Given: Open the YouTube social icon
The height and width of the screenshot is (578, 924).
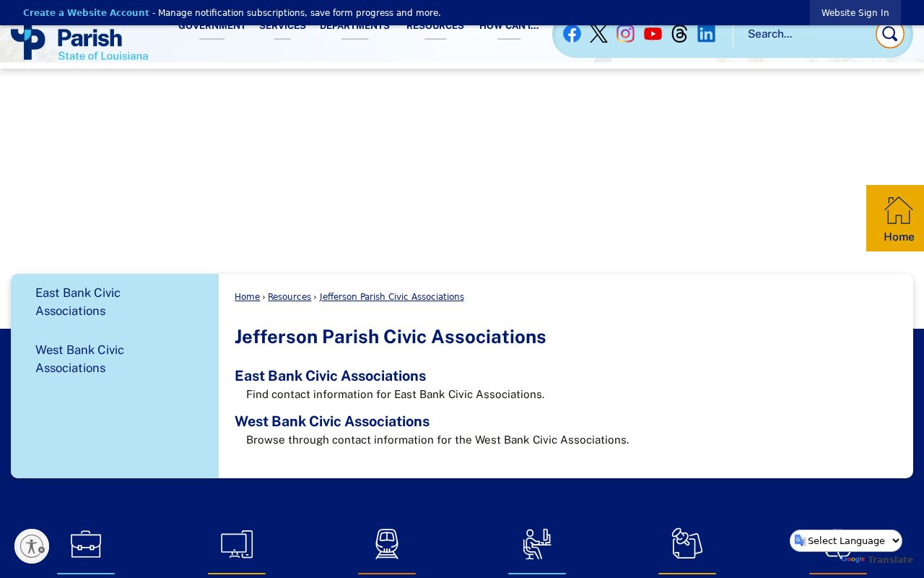Looking at the screenshot, I should [653, 34].
